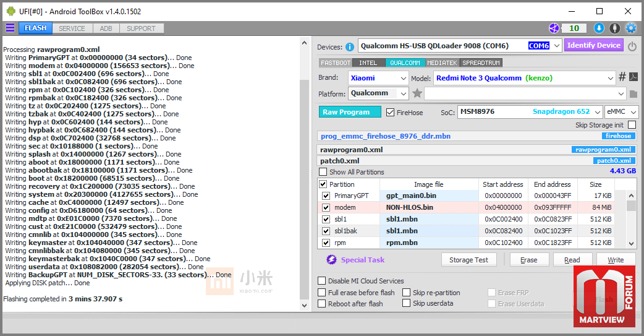This screenshot has width=644, height=336.
Task: Click the prog_emmc_firehose_8976_ddr.mbn file field
Action: [x=477, y=136]
